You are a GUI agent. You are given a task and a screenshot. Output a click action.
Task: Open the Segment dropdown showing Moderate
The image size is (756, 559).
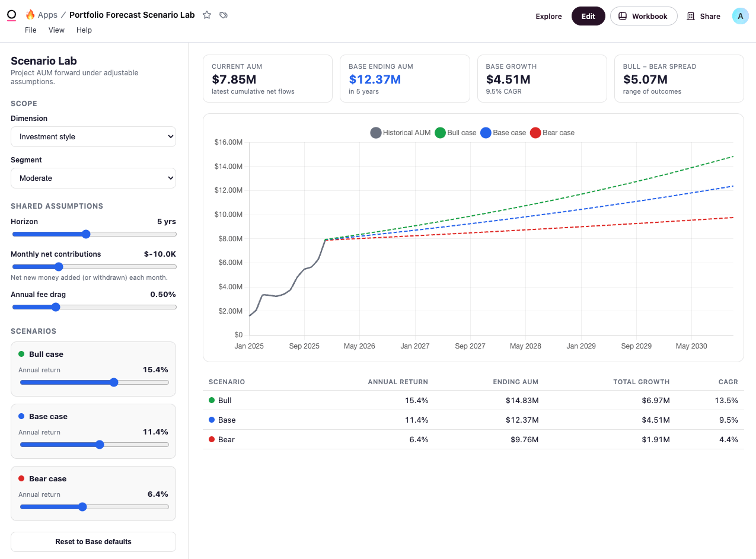tap(94, 178)
